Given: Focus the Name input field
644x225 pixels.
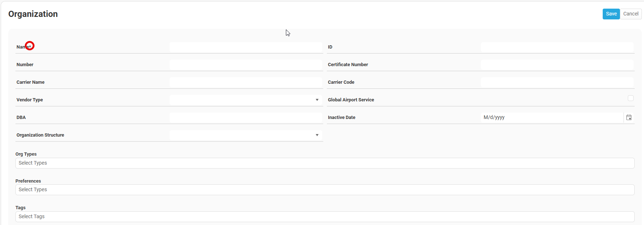Looking at the screenshot, I should [246, 47].
